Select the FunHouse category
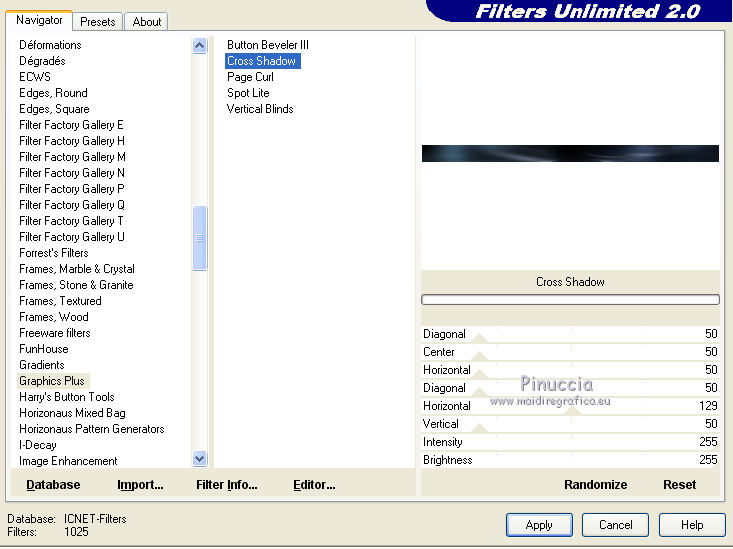The height and width of the screenshot is (549, 733). [x=44, y=349]
